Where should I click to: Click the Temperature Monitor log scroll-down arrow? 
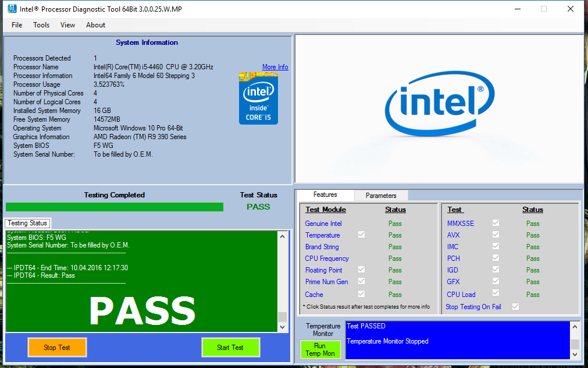[x=575, y=354]
